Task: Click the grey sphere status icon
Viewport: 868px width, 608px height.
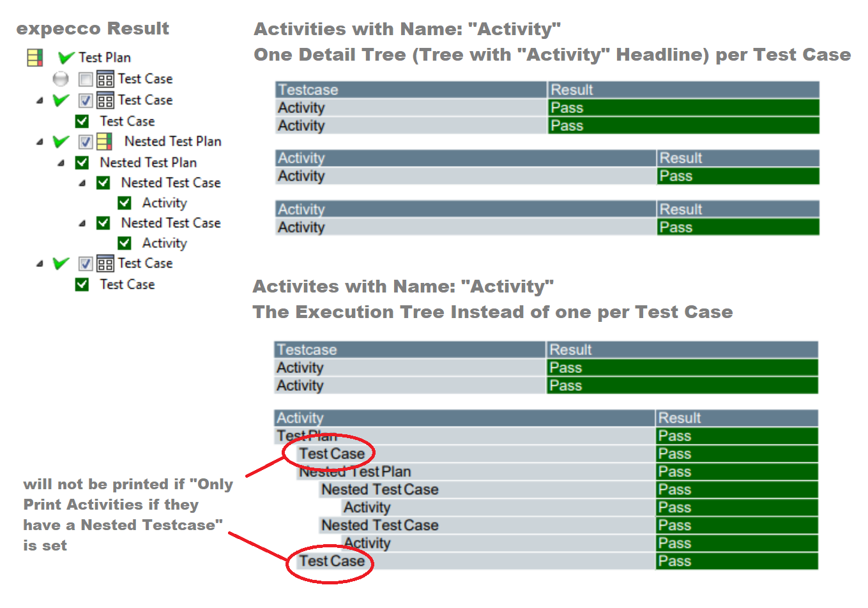Action: pyautogui.click(x=61, y=79)
